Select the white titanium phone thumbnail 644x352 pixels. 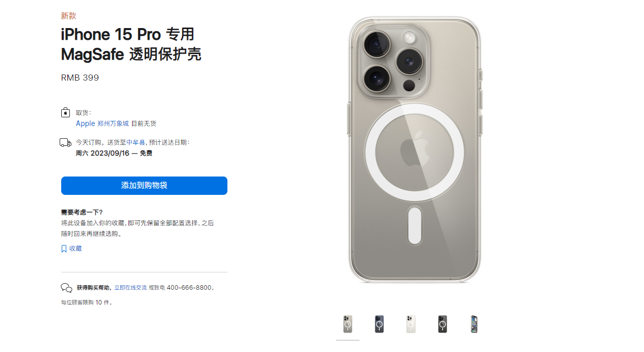(411, 324)
